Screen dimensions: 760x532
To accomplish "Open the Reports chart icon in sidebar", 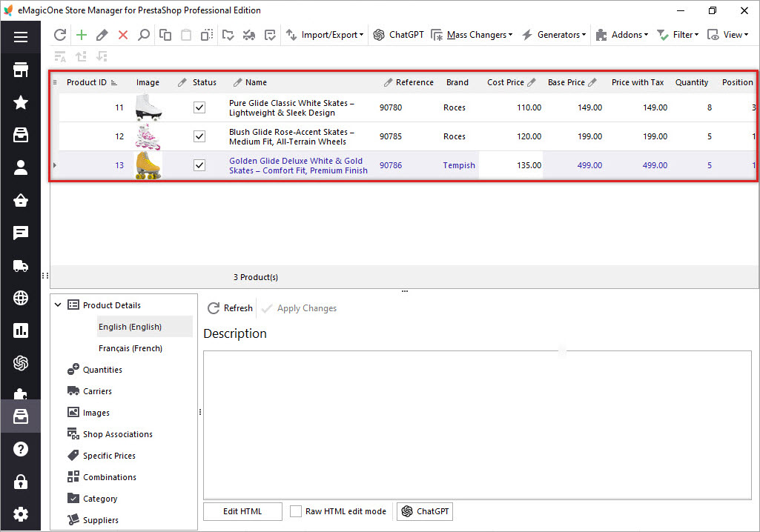I will [20, 330].
